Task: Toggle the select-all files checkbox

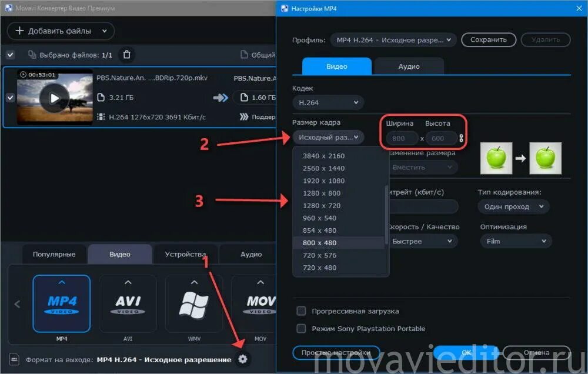Action: (x=11, y=55)
